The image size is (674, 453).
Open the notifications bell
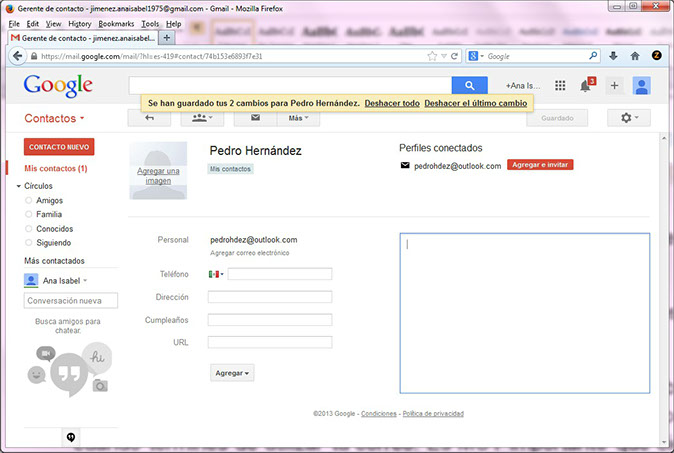pyautogui.click(x=585, y=86)
